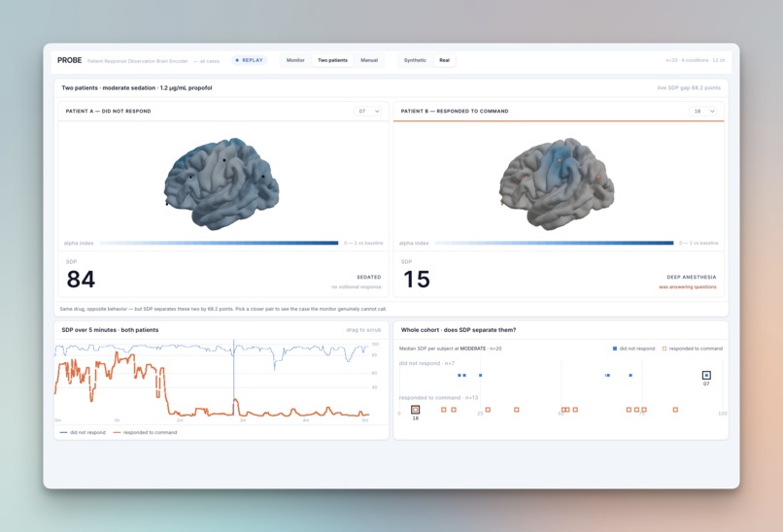The height and width of the screenshot is (532, 783).
Task: Click the 'was answering questions' note
Action: click(688, 287)
